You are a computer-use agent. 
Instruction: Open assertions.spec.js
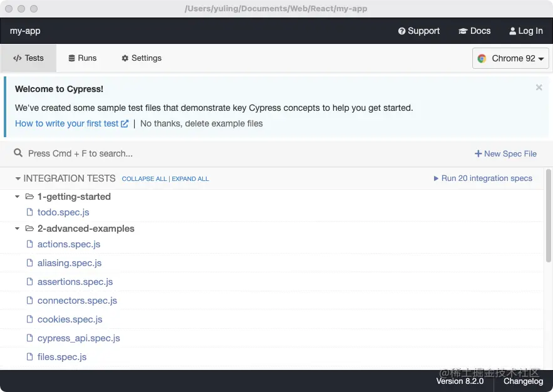point(75,282)
